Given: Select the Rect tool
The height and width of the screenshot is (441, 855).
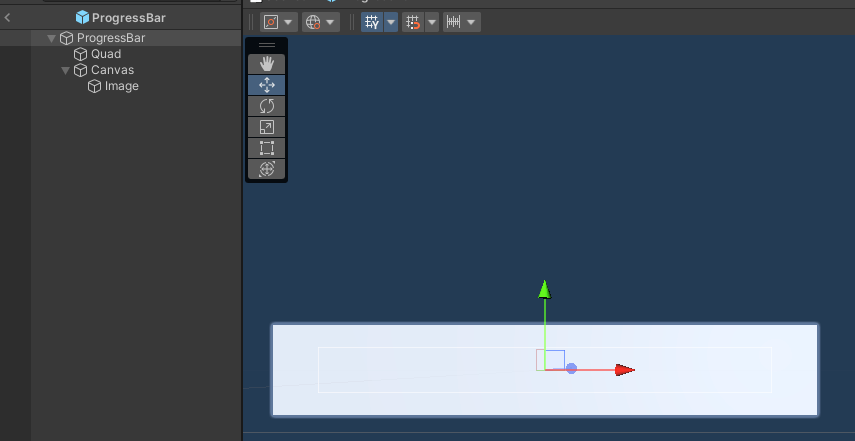Looking at the screenshot, I should 267,148.
